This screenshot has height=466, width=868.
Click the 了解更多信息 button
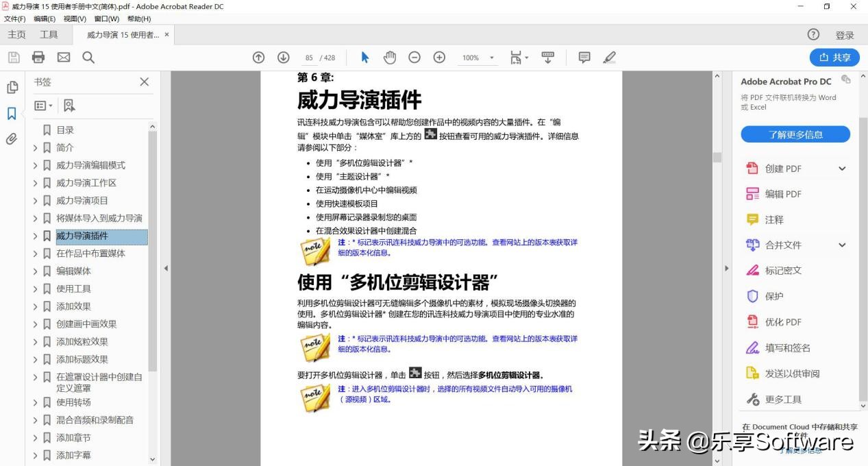[x=795, y=134]
